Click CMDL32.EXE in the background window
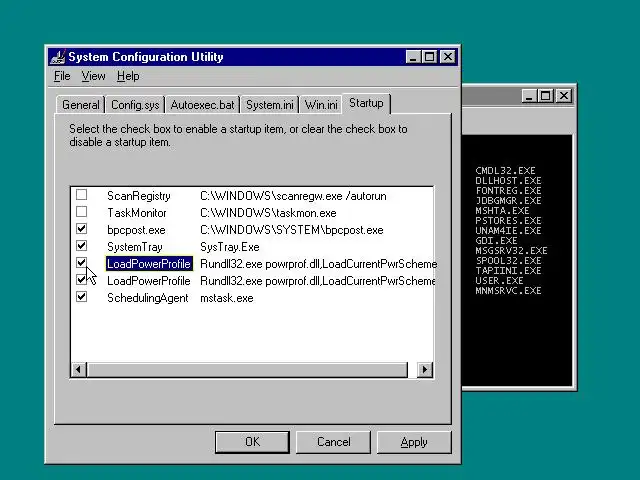Image resolution: width=640 pixels, height=480 pixels. point(505,171)
